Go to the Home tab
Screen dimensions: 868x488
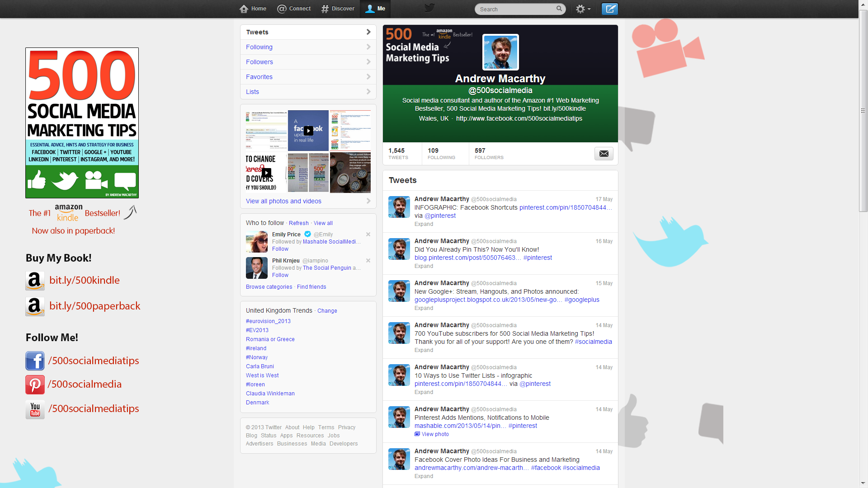coord(253,9)
